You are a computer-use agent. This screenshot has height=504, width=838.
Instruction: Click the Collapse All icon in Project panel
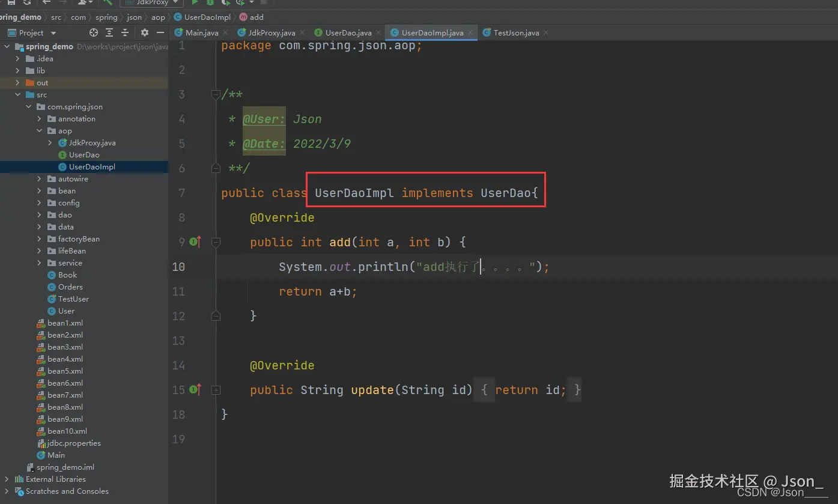coord(125,32)
